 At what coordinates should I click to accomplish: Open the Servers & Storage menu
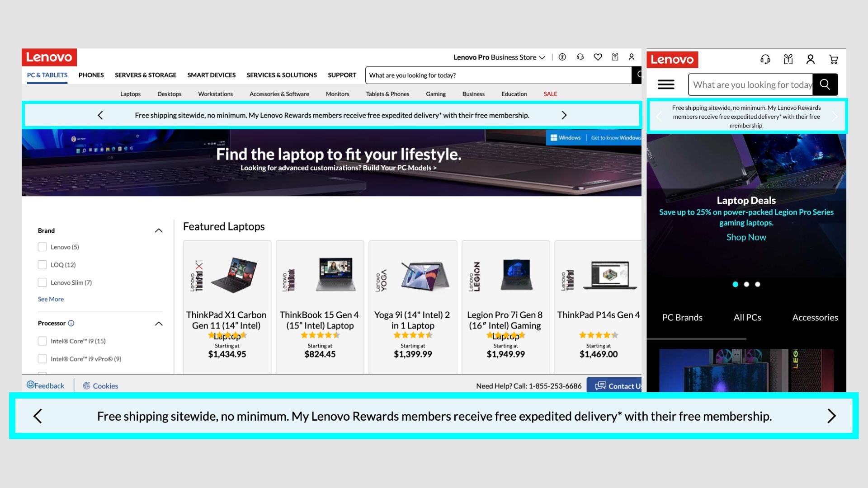click(146, 75)
